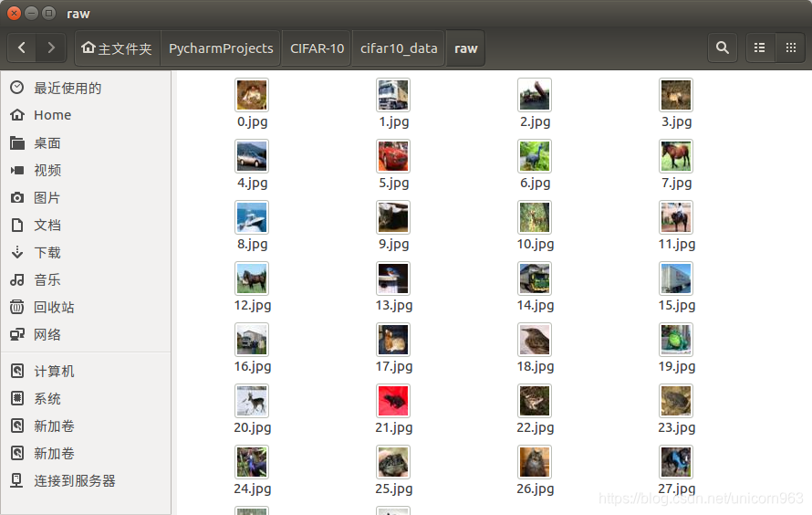Select the 14.jpg truck thumbnail

pos(535,279)
